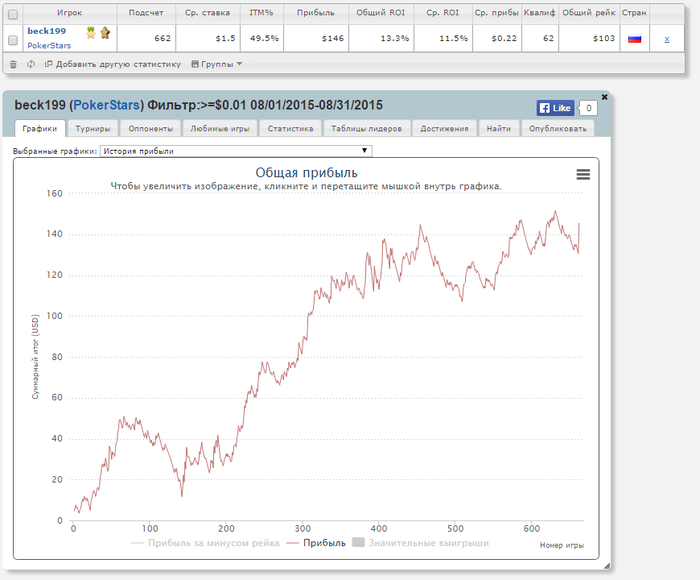
Task: Click the PokerStars link in panel title
Action: 106,105
